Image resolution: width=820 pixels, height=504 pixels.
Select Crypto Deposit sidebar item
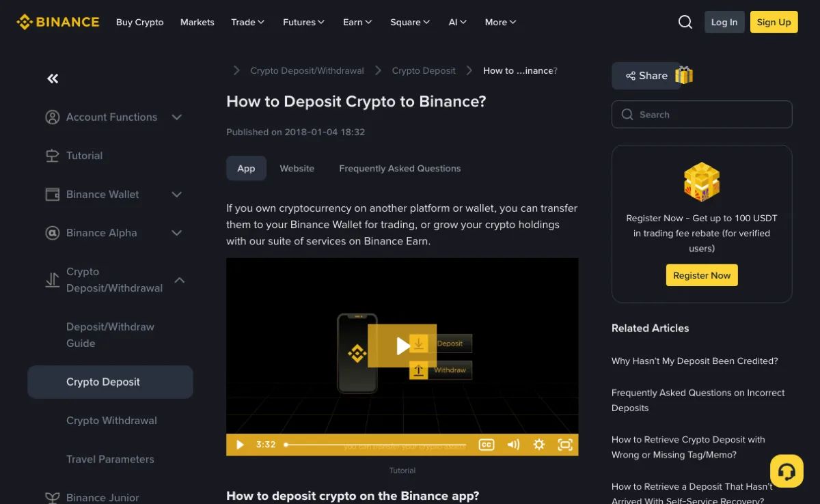[110, 382]
